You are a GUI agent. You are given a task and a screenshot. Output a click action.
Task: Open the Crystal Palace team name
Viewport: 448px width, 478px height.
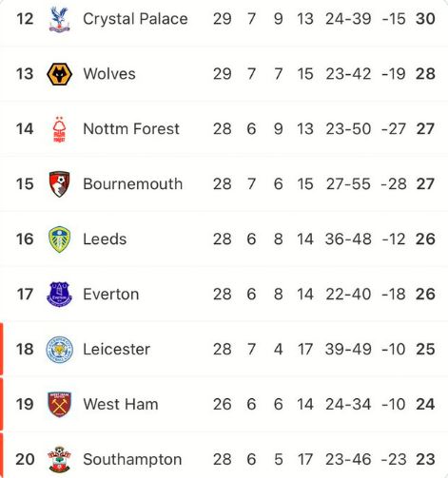tap(135, 19)
